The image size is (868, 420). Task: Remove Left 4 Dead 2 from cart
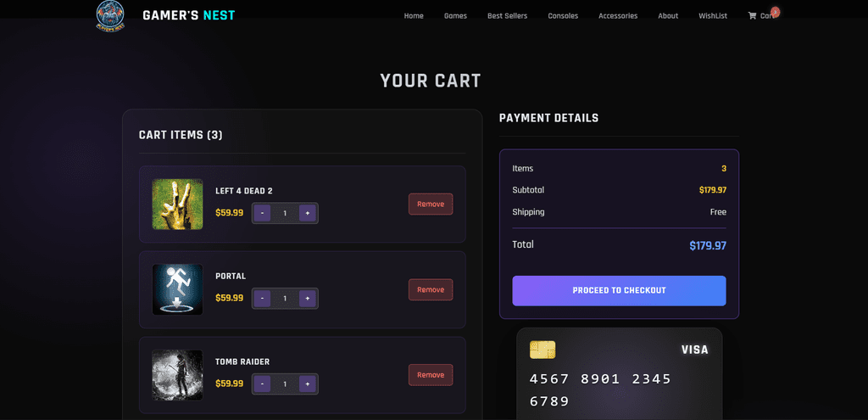click(431, 204)
